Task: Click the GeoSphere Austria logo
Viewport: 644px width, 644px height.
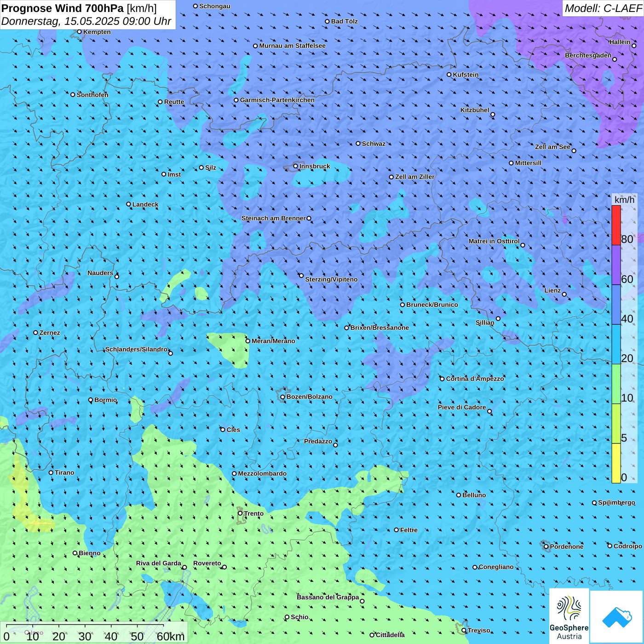Action: (x=569, y=616)
